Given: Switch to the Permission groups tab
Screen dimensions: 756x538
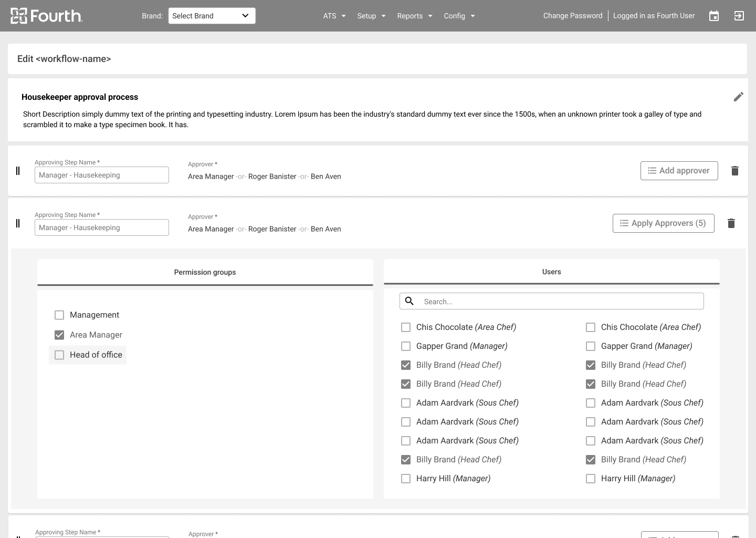Looking at the screenshot, I should [205, 272].
